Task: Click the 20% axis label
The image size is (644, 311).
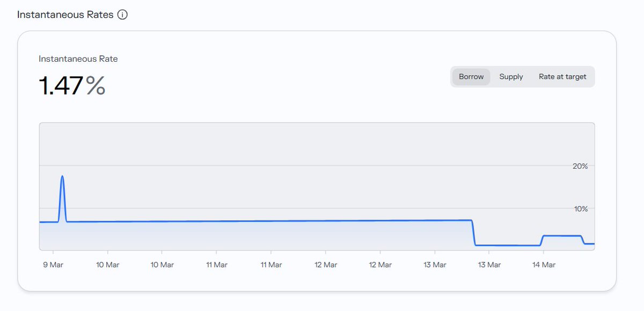Action: point(580,167)
